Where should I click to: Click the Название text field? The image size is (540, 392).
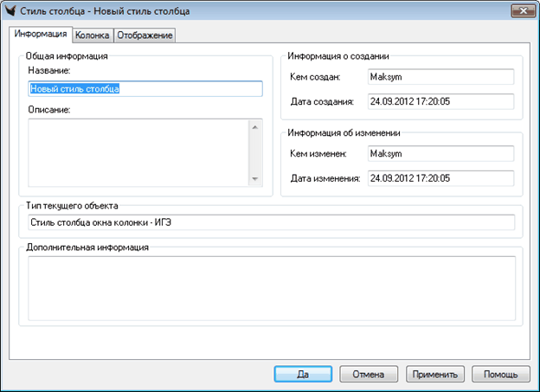tap(145, 88)
